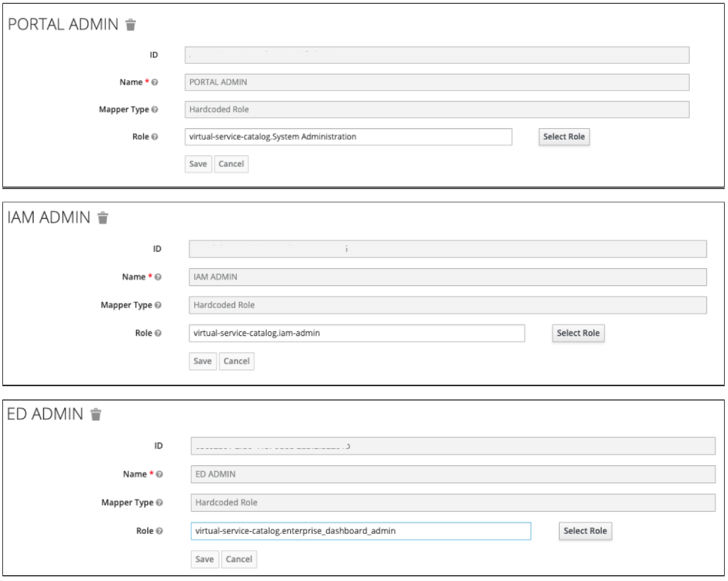Click Role help icon in PORTAL ADMIN section
The height and width of the screenshot is (581, 728).
pyautogui.click(x=154, y=137)
